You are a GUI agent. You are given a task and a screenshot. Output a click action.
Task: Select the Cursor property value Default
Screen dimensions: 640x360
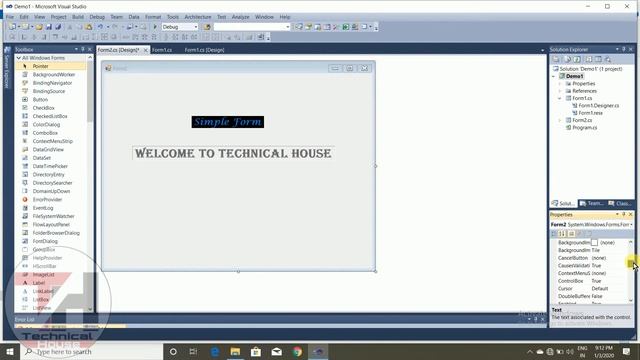tap(600, 289)
